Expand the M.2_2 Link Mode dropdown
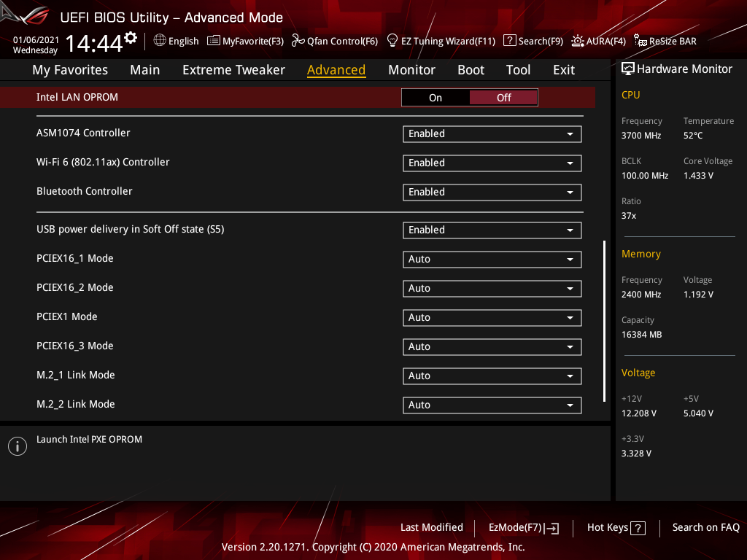Viewport: 747px width, 560px height. [492, 405]
